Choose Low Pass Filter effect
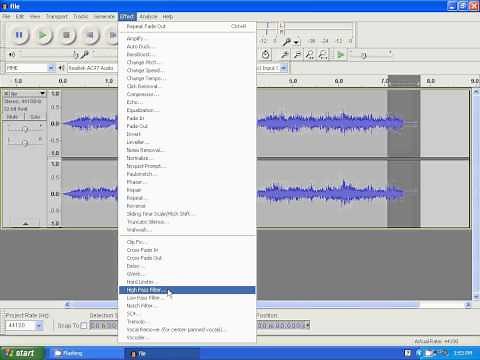480x360 pixels. 187,298
